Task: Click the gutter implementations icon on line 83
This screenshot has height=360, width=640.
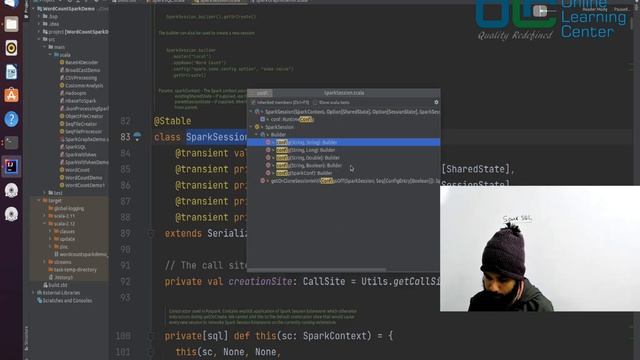Action: point(137,137)
